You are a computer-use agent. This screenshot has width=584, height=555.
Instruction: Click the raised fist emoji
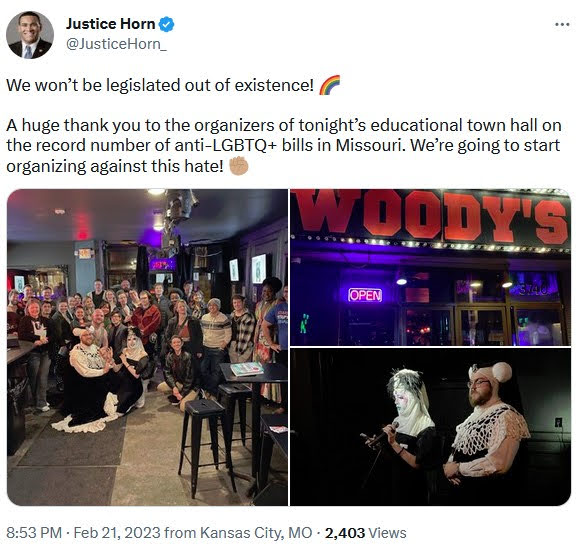tap(238, 166)
